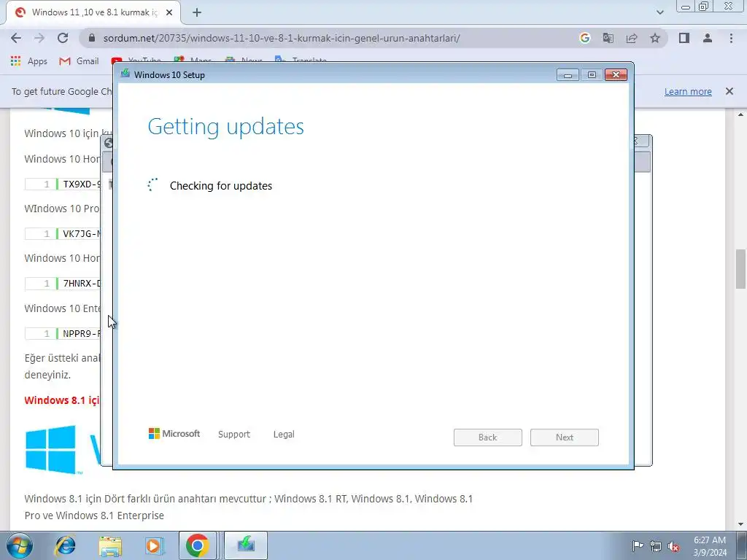Viewport: 747px width, 560px height.
Task: Minimize the Windows 10 Setup window
Action: [x=568, y=75]
